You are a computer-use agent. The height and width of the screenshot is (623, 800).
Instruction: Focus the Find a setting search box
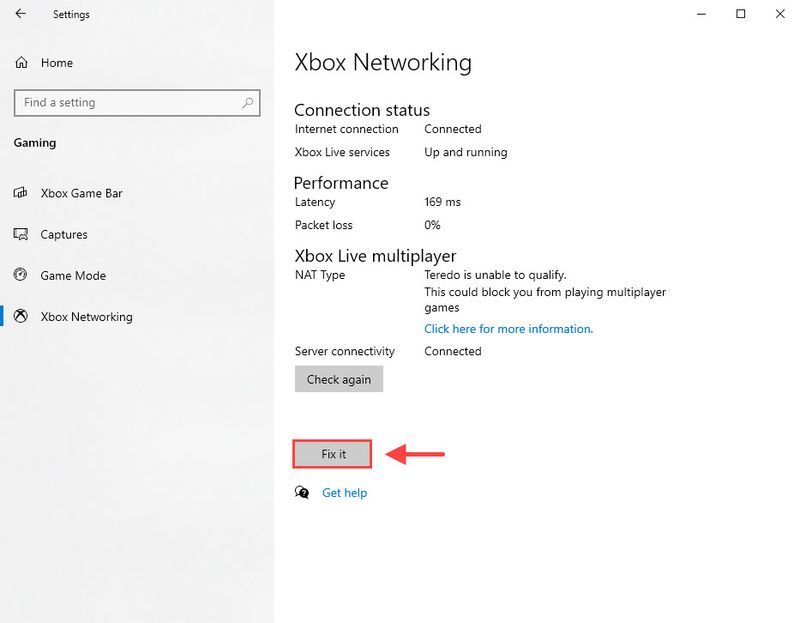pyautogui.click(x=137, y=103)
